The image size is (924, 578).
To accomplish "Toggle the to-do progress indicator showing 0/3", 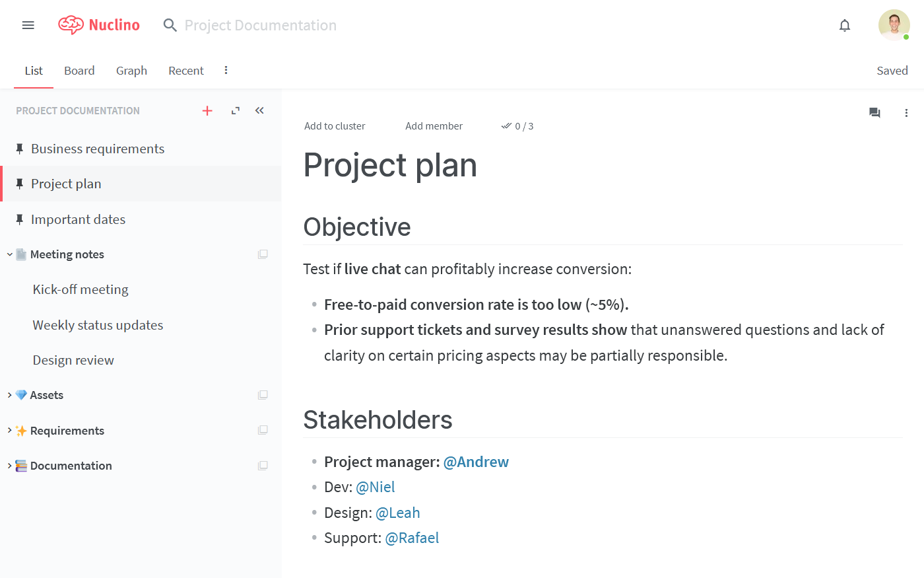I will (517, 126).
